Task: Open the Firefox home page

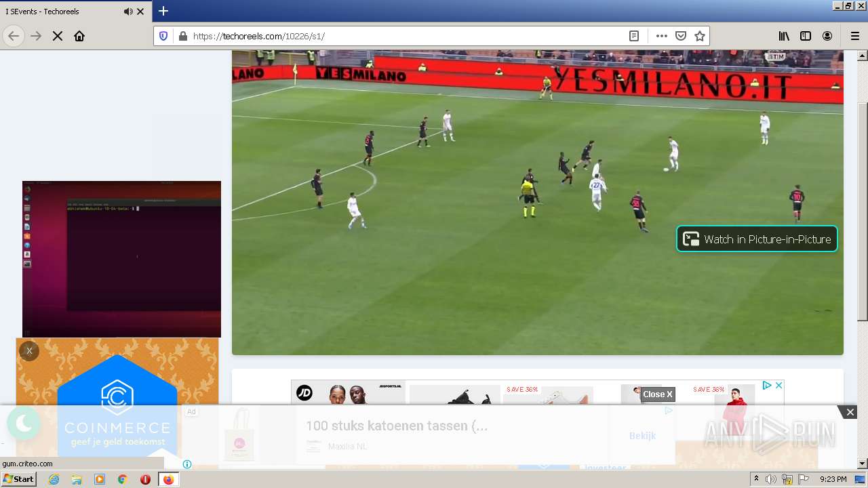Action: [x=79, y=36]
